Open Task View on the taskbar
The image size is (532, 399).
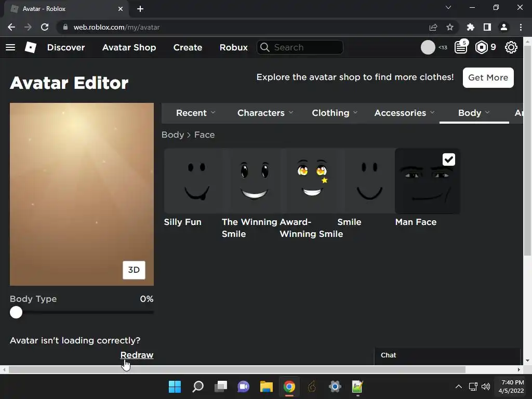(221, 387)
